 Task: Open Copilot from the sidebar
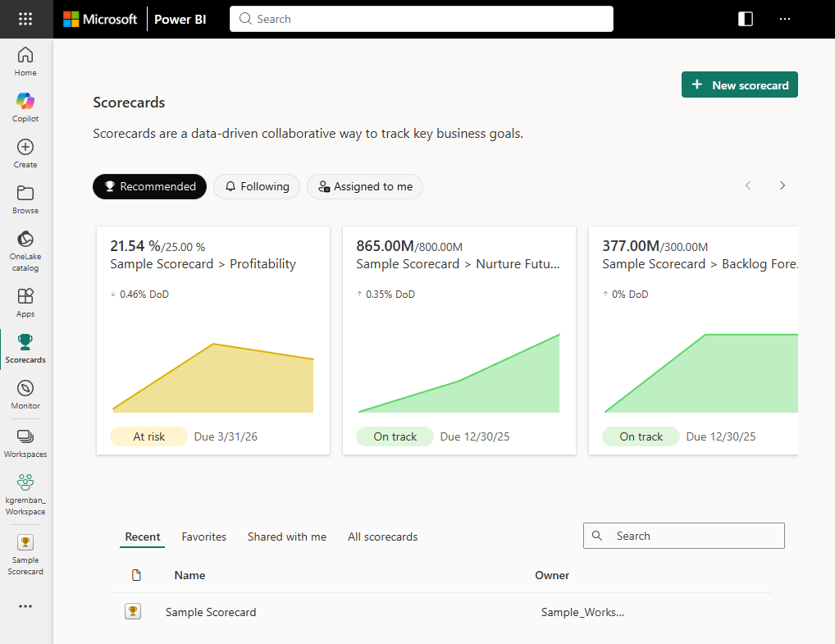coord(25,107)
